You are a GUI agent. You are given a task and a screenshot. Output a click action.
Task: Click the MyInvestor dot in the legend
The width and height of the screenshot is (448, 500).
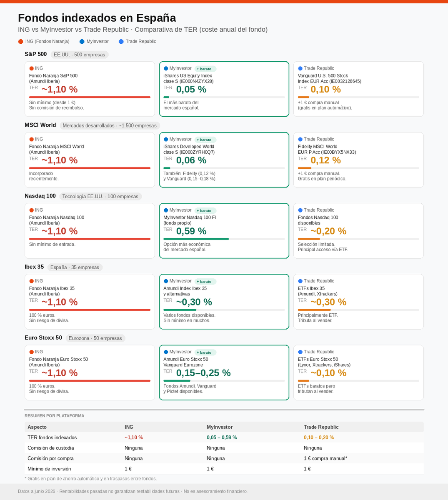[x=82, y=42]
